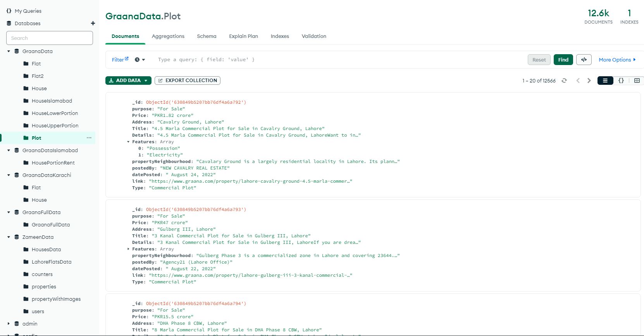Viewport: 644px width, 336px height.
Task: Click the "PKR47 crore" price value
Action: (170, 223)
